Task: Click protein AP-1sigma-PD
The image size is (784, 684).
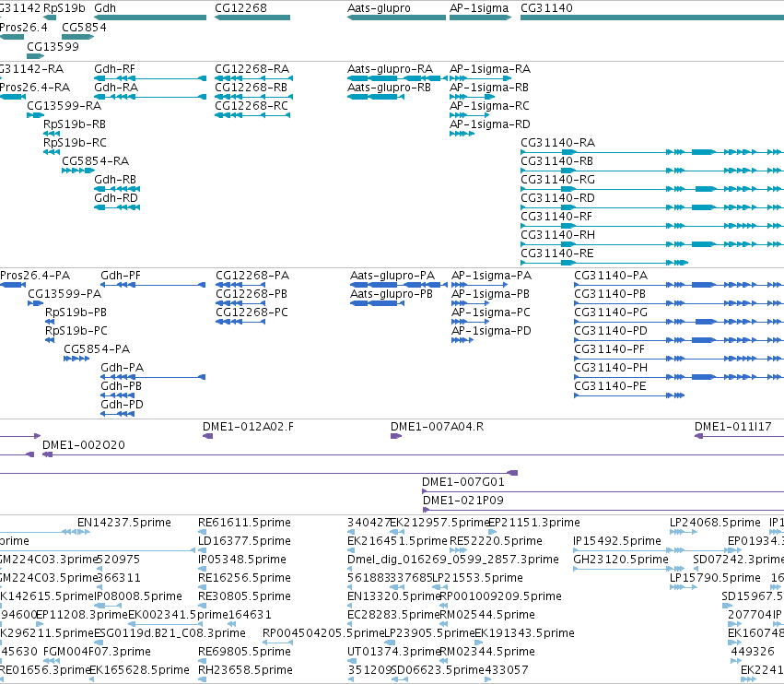Action: (492, 331)
